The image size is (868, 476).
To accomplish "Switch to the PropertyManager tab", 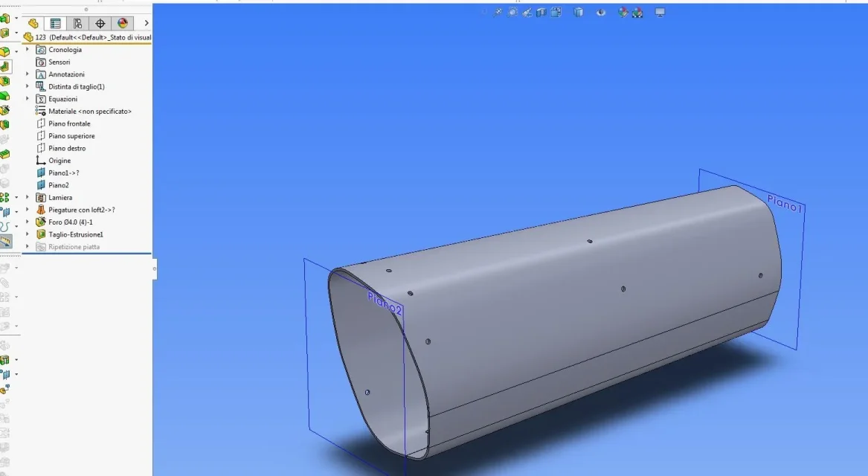I will tap(55, 23).
